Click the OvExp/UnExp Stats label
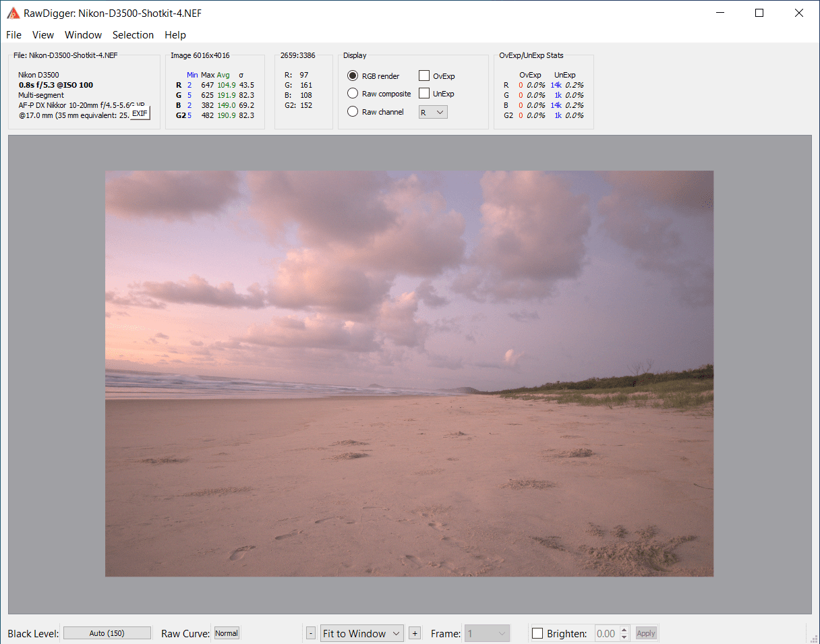 (531, 55)
